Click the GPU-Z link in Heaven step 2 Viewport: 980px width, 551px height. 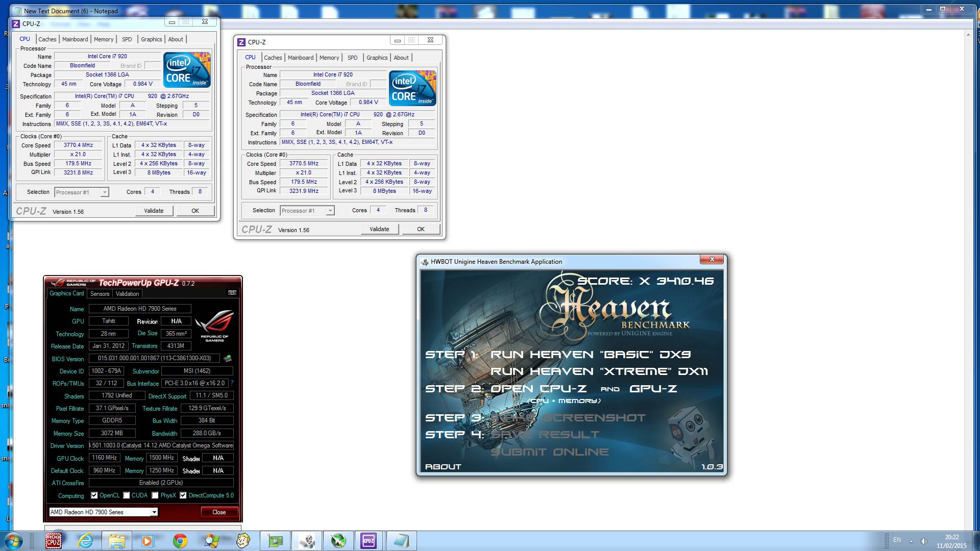coord(653,389)
